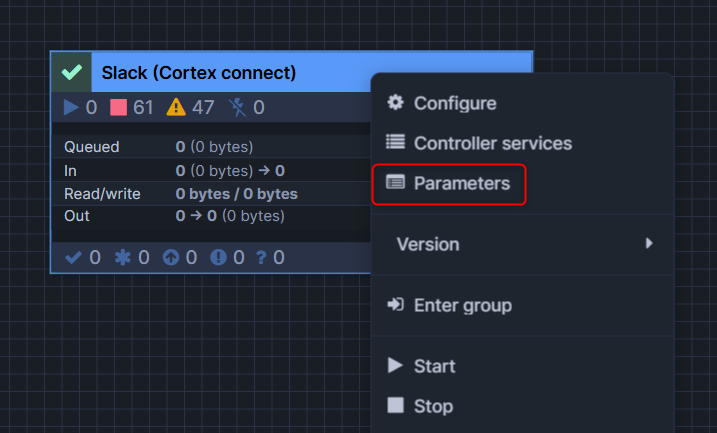The image size is (717, 433).
Task: Click the question mark status icon
Action: (x=261, y=257)
